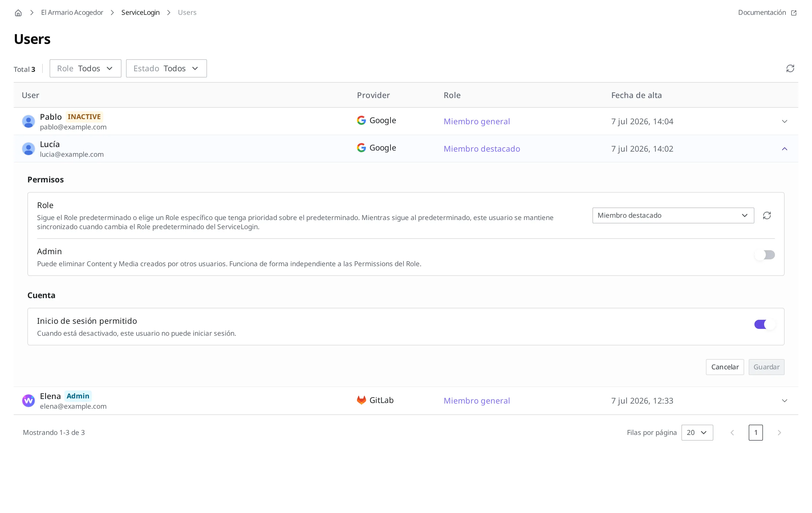812x513 pixels.
Task: Select page number 1 in pagination
Action: (x=755, y=432)
